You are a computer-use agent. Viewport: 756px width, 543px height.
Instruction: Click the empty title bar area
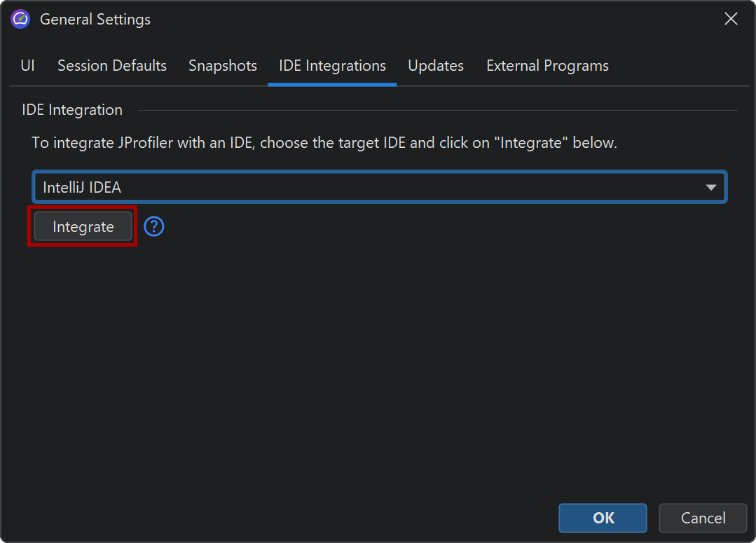420,20
